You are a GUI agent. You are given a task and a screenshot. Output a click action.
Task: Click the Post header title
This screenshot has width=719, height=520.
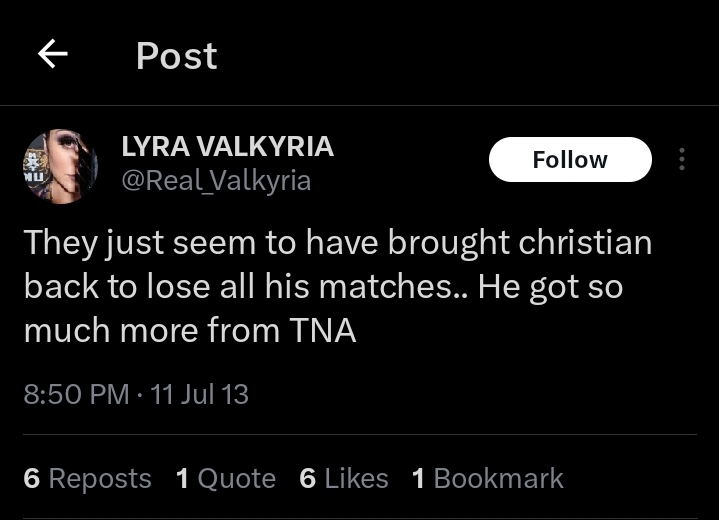click(177, 56)
